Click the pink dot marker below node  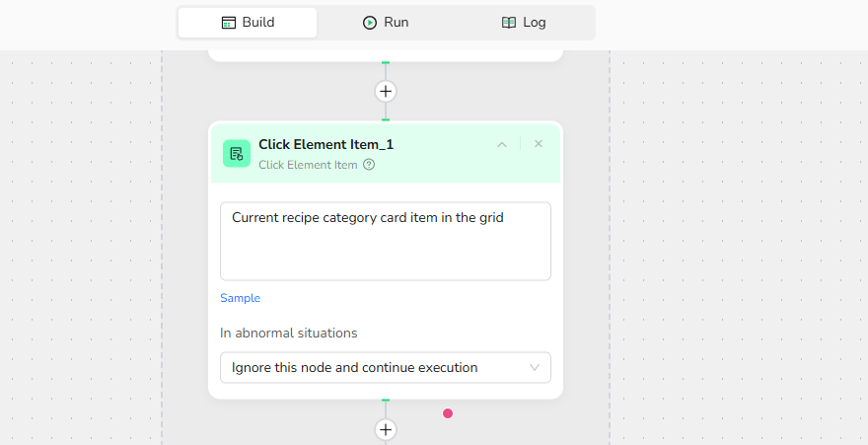448,413
